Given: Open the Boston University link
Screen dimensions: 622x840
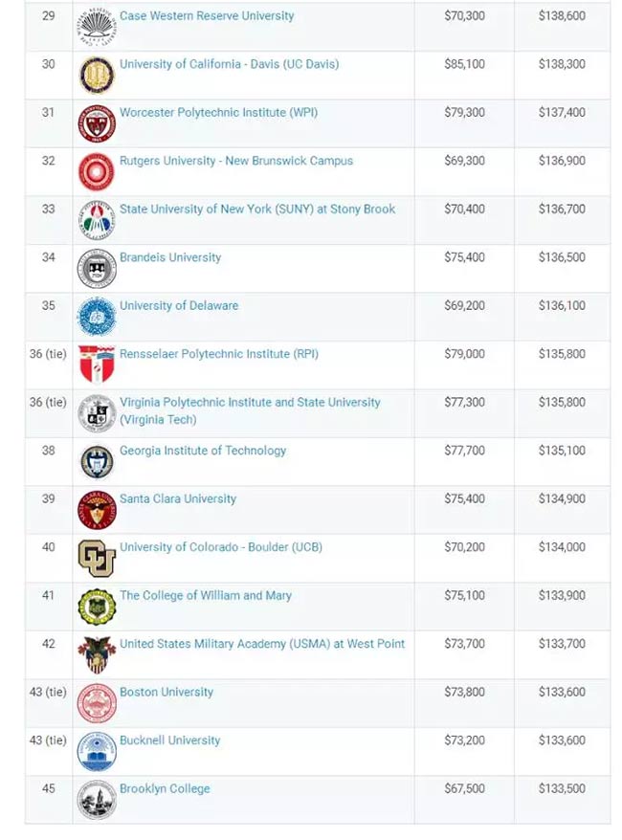Looking at the screenshot, I should 167,692.
